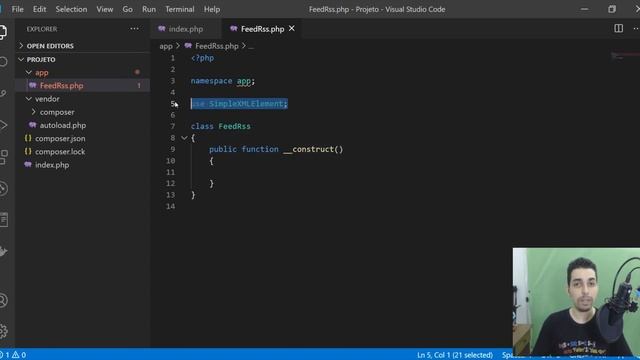640x360 pixels.
Task: Click the namespace app line of code
Action: point(223,81)
